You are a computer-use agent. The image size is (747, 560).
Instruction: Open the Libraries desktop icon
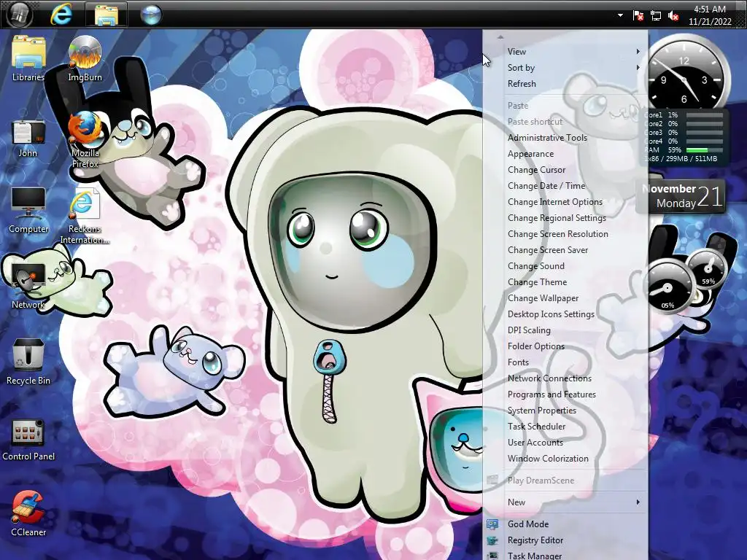(28, 58)
